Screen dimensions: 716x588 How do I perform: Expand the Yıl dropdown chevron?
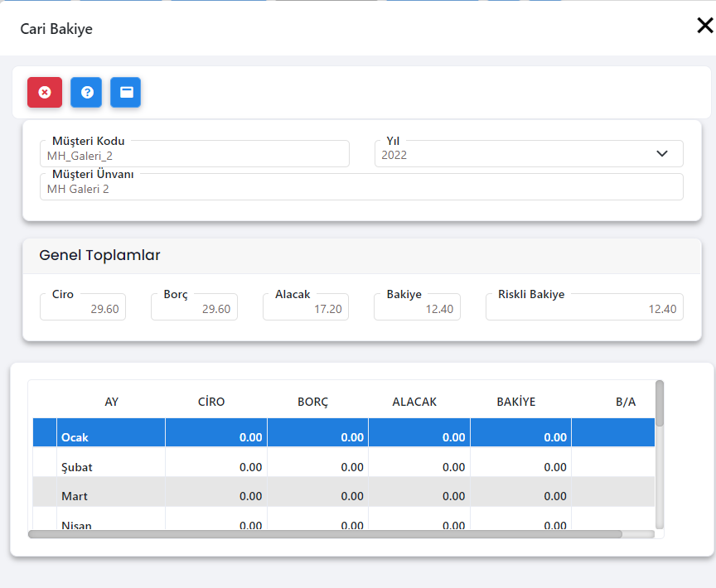point(662,154)
